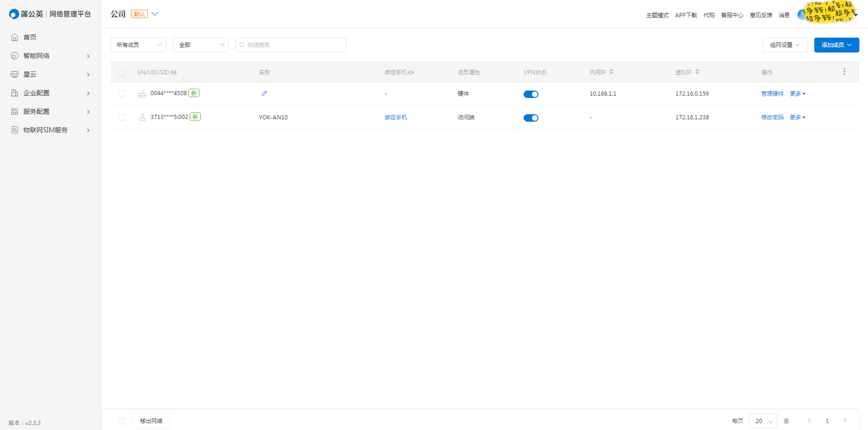The image size is (868, 430).
Task: Open 代购 in top bar
Action: click(x=709, y=15)
